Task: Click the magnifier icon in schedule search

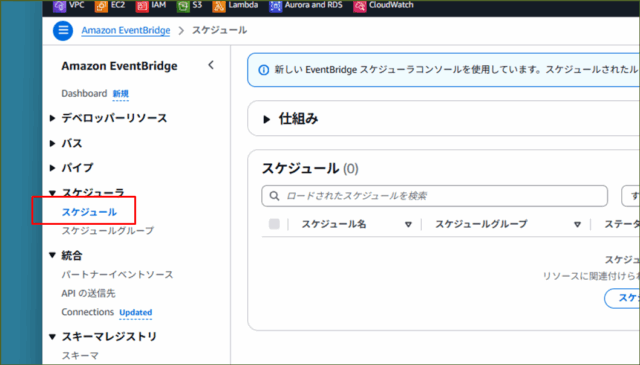Action: 275,196
